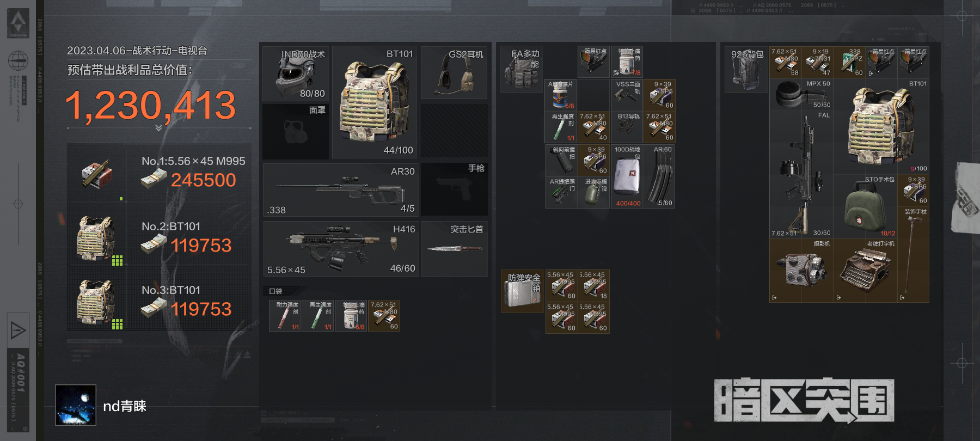
Task: Click date text 2023.04.06-战术行动-电视台
Action: [x=137, y=51]
